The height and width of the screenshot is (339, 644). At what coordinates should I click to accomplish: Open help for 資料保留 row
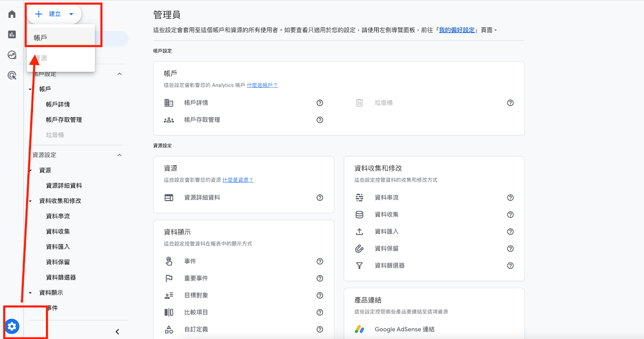click(x=510, y=249)
